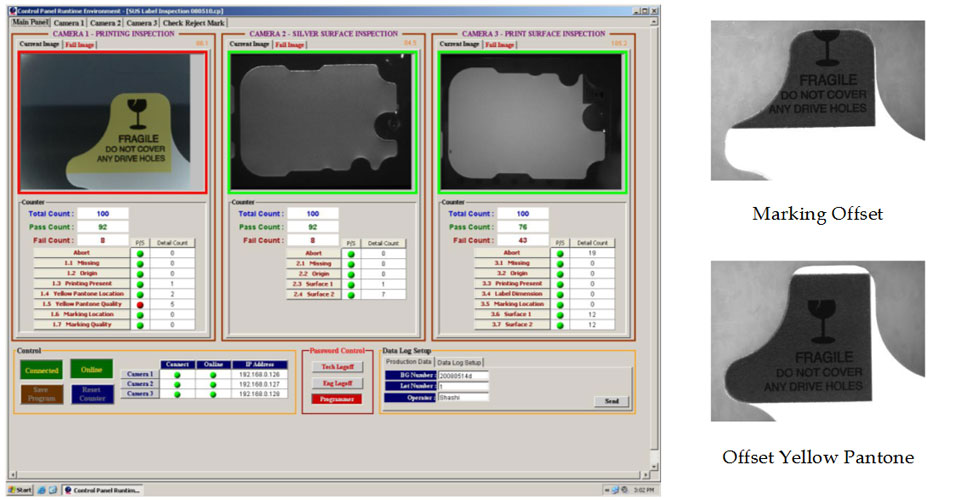Open the Check Reject Mark tab
The height and width of the screenshot is (500, 969).
(x=194, y=22)
